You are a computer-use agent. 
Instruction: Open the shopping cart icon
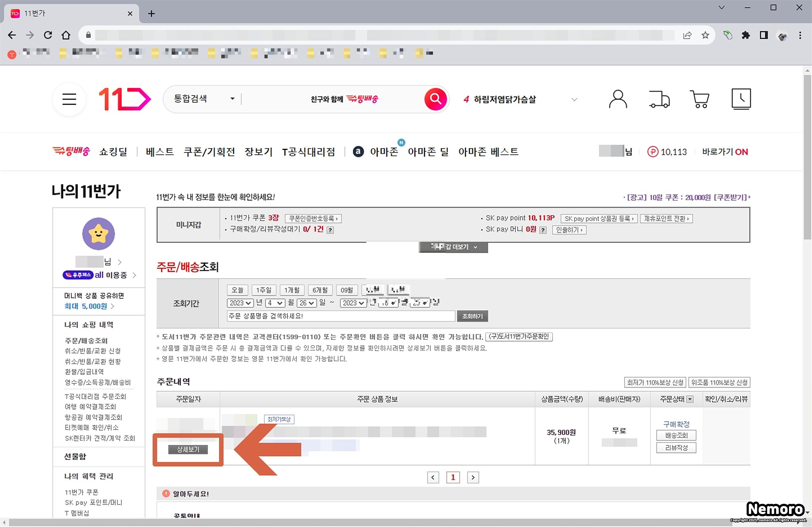pyautogui.click(x=700, y=99)
